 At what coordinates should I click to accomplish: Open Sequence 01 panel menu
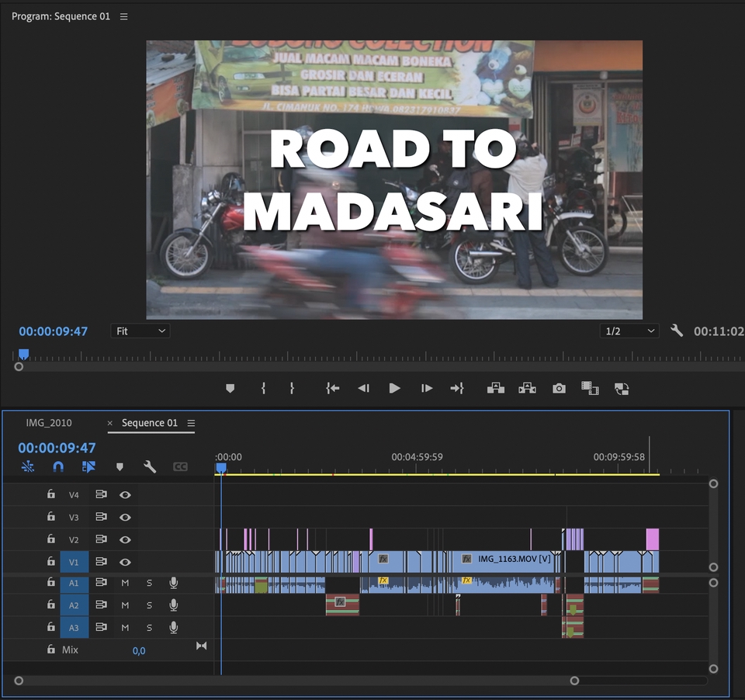click(x=191, y=423)
